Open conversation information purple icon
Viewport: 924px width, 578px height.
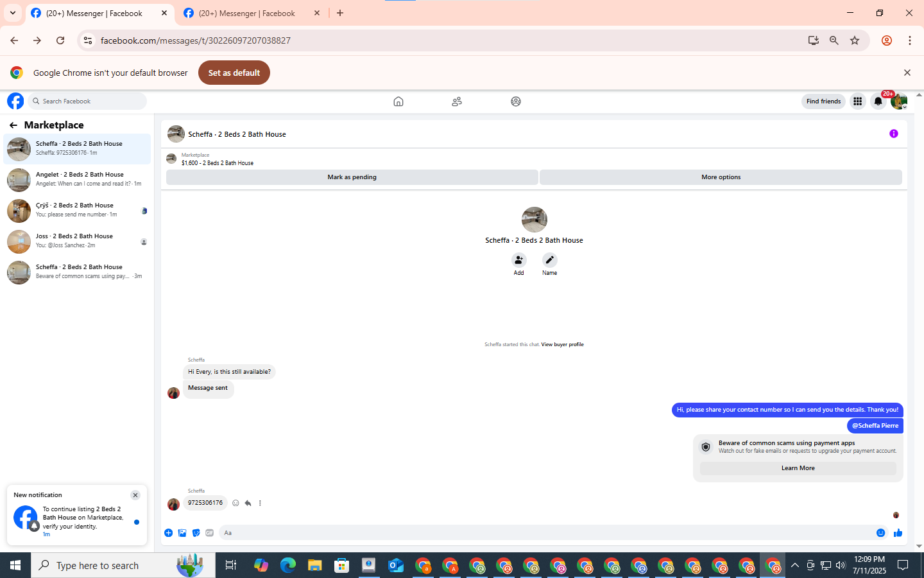point(894,134)
